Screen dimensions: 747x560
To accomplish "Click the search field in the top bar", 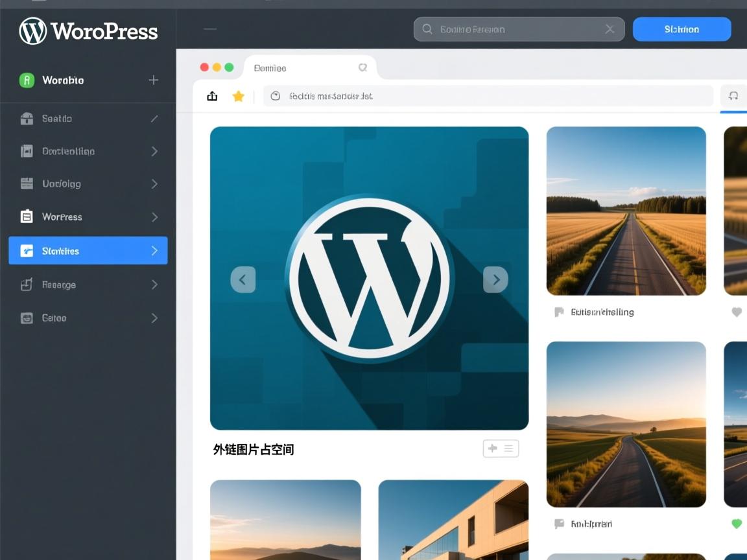I will click(x=512, y=29).
